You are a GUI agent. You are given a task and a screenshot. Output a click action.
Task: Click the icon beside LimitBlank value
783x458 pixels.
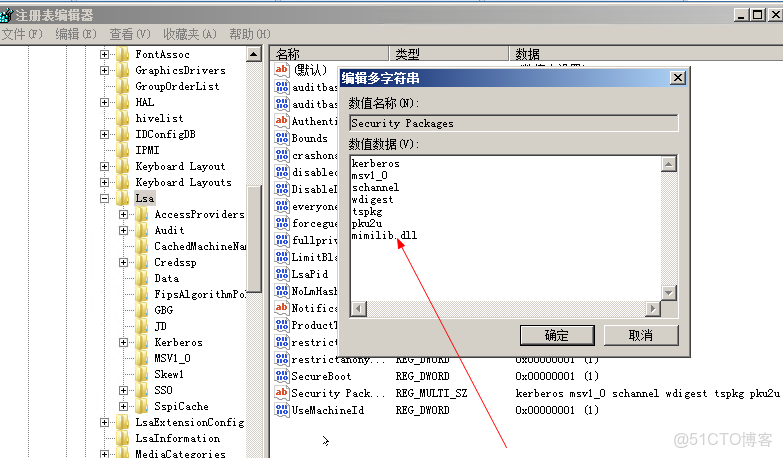coord(282,257)
